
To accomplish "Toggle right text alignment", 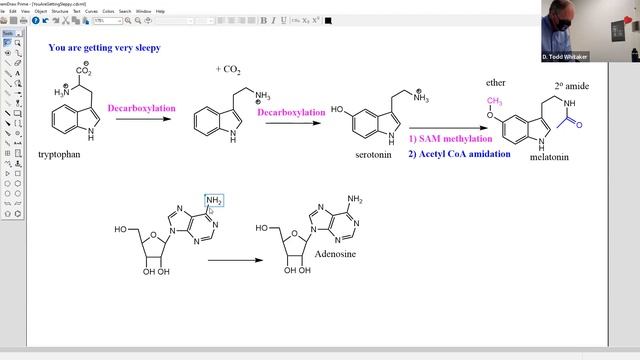I will [241, 20].
